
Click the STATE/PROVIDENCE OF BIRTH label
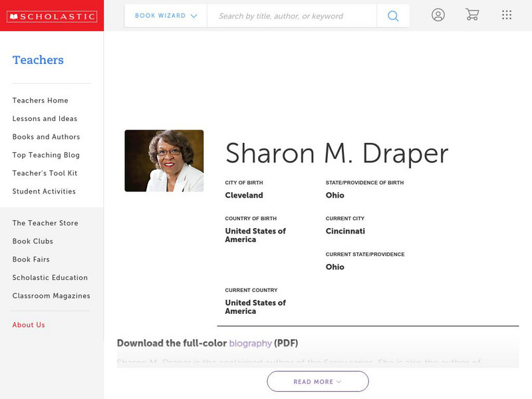click(364, 182)
